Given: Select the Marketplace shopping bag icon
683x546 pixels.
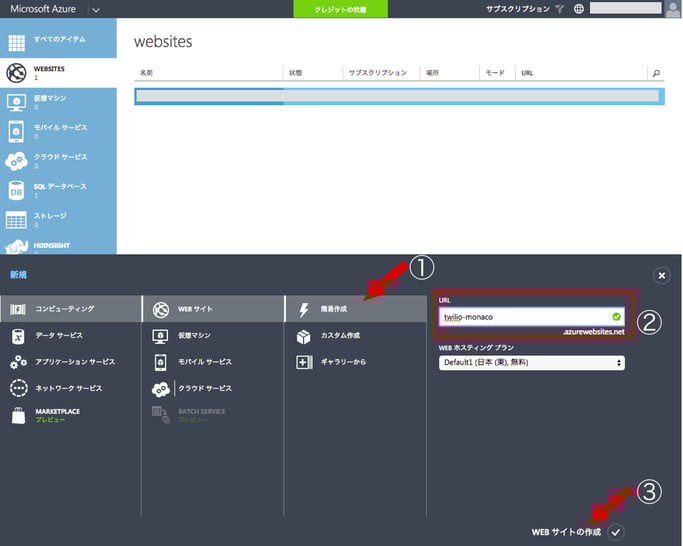Looking at the screenshot, I should click(x=18, y=415).
